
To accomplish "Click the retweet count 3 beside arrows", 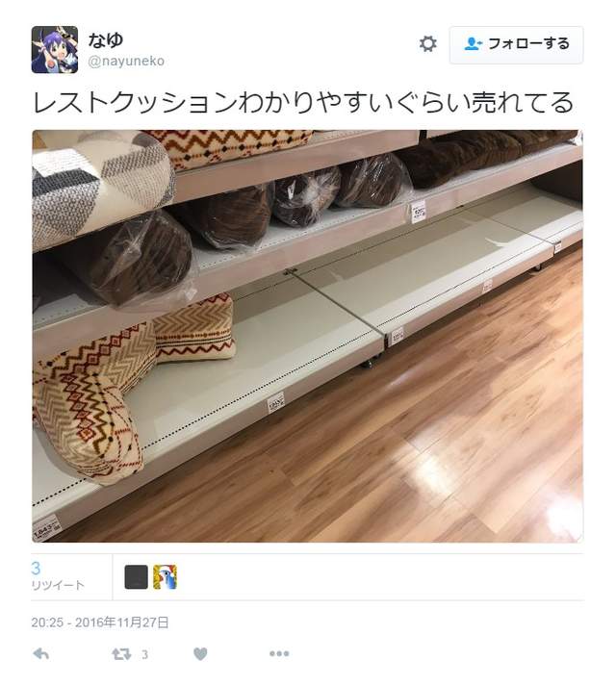I will [144, 654].
